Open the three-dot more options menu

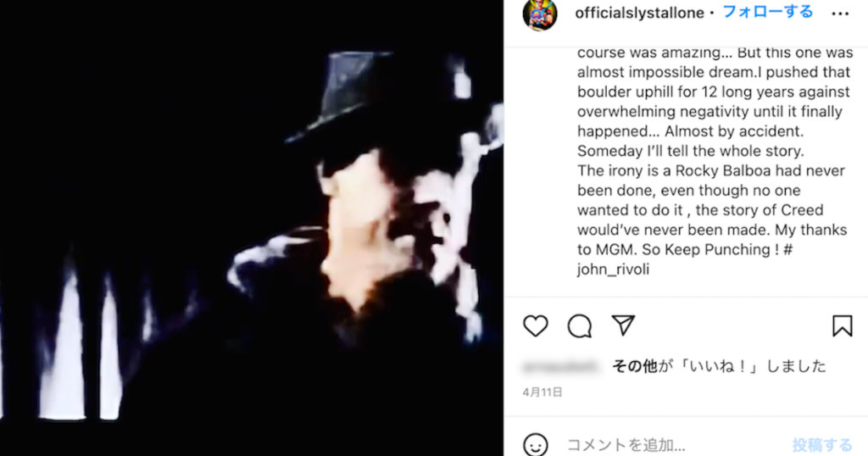[840, 14]
